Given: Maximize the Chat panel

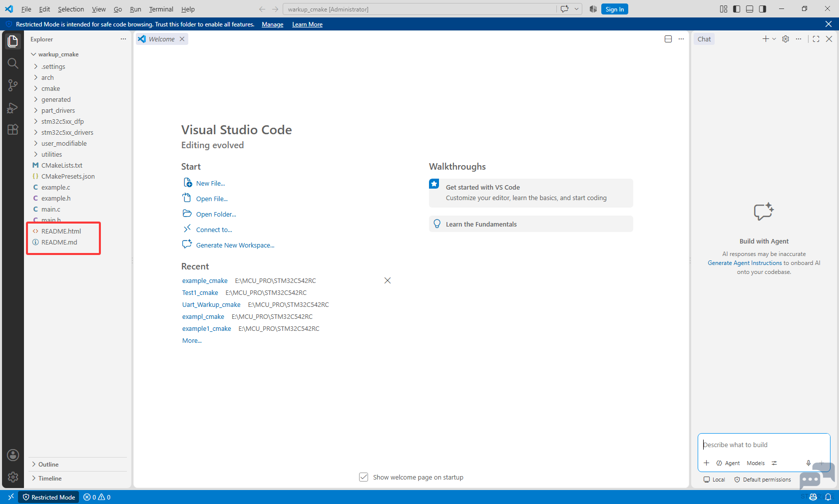Looking at the screenshot, I should (816, 39).
